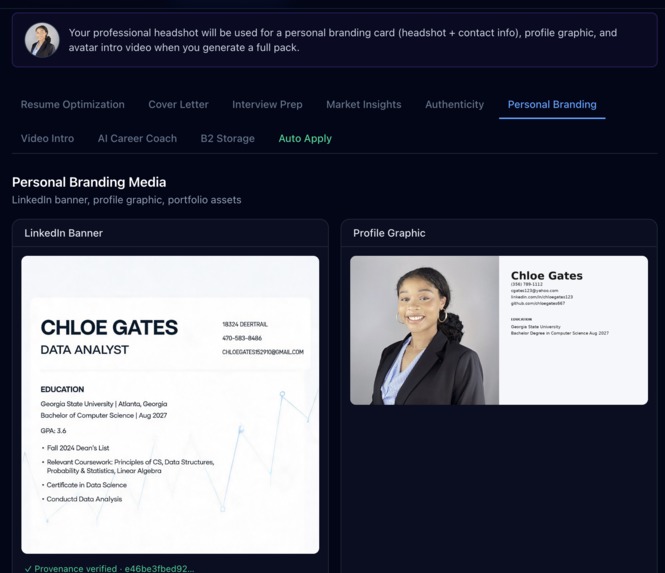
Task: Click the circular headshot avatar in the notice
Action: pyautogui.click(x=42, y=40)
